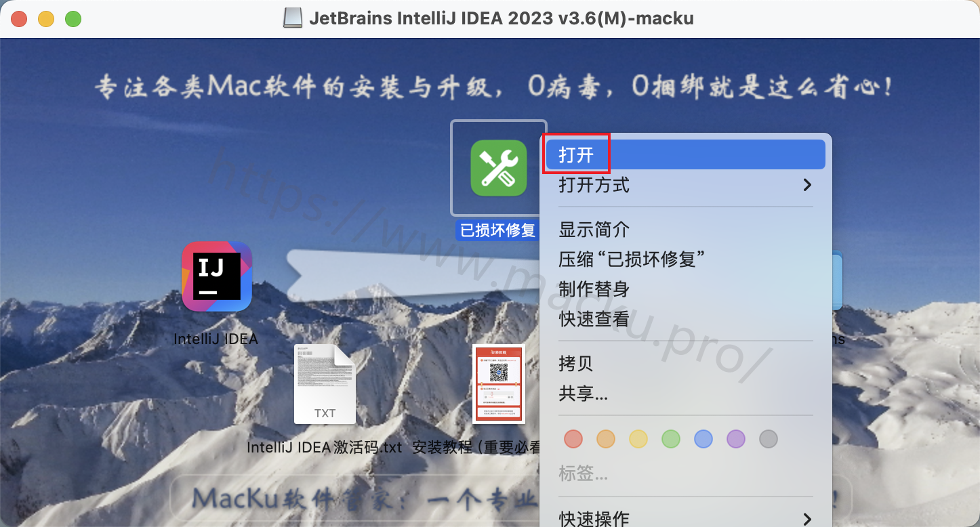Click the disk icon in the title bar
Viewport: 980px width, 527px height.
click(x=293, y=18)
